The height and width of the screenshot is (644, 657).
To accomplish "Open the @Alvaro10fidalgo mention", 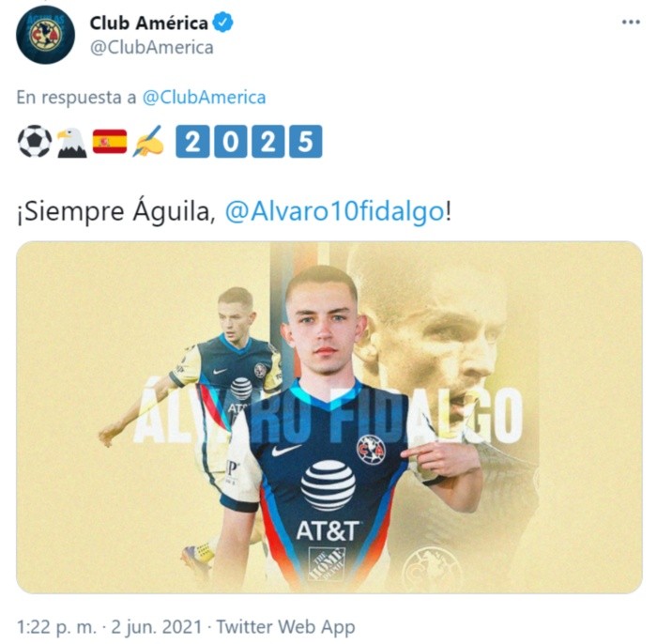I will pos(334,211).
